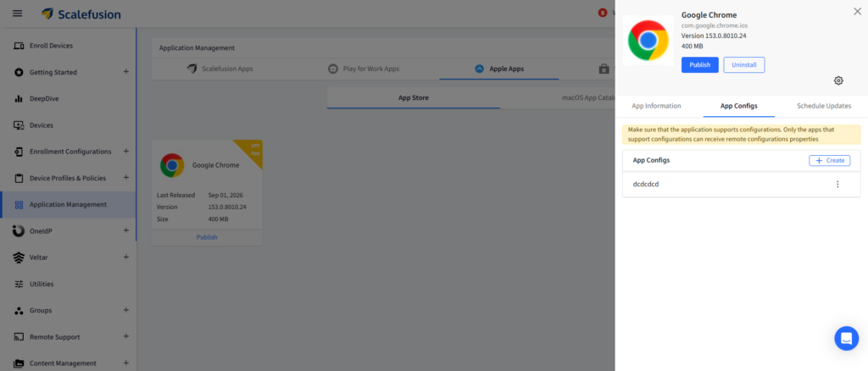The height and width of the screenshot is (371, 868).
Task: Click the Enrollment Configurations icon
Action: coord(19,152)
